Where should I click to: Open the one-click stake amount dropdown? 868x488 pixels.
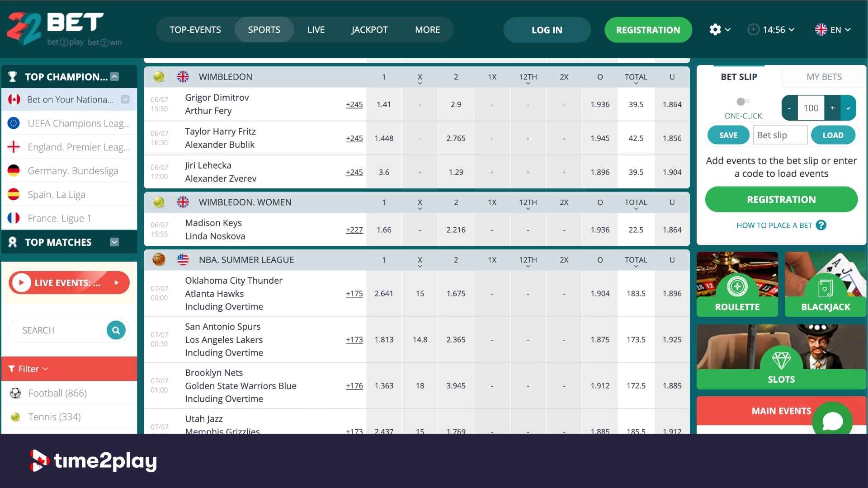pos(848,108)
